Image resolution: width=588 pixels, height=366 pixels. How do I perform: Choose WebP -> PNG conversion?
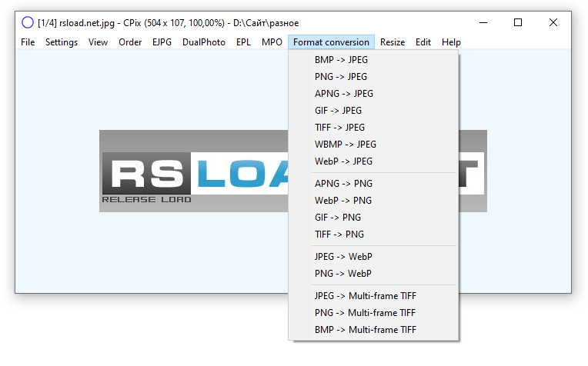pos(373,201)
